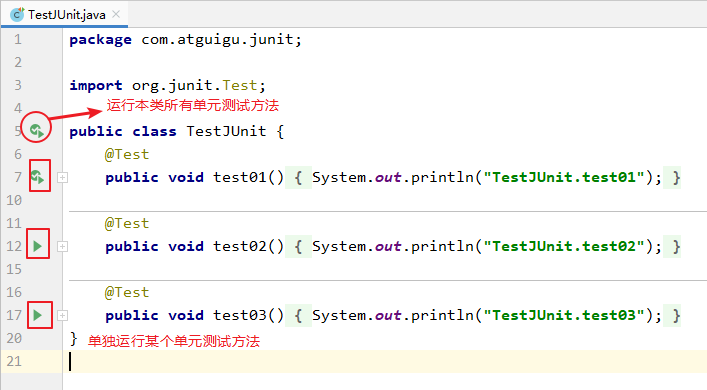Run test02 with green play icon
Screen dimensions: 707x390
37,246
